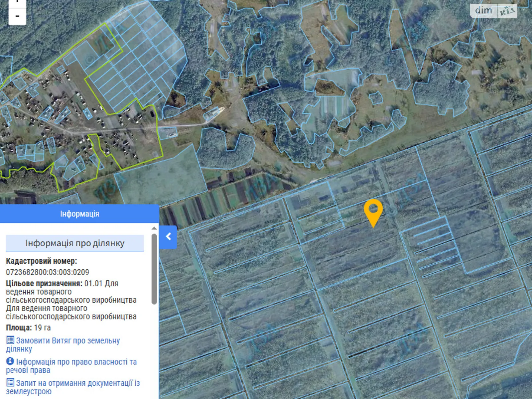Image resolution: width=532 pixels, height=399 pixels.
Task: Click the dim.ria logo watermark
Action: [x=493, y=11]
